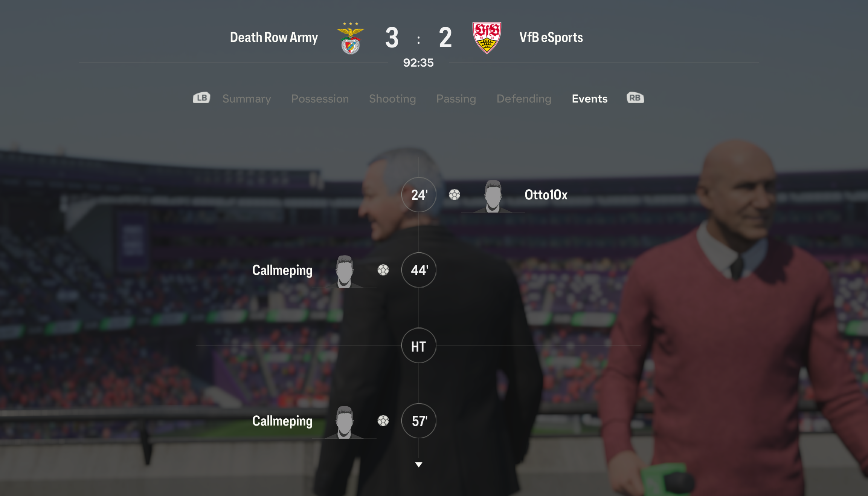Expand more events with down arrow
868x496 pixels.
[419, 465]
